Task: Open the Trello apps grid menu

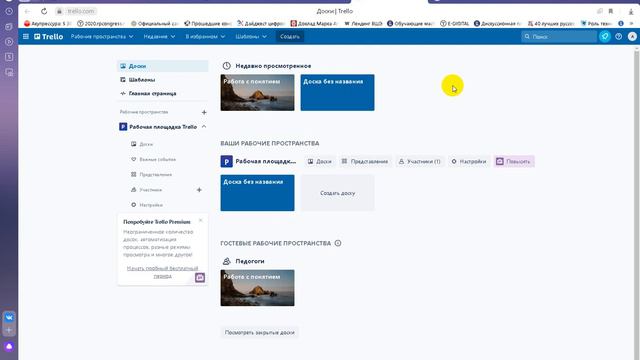Action: click(26, 36)
